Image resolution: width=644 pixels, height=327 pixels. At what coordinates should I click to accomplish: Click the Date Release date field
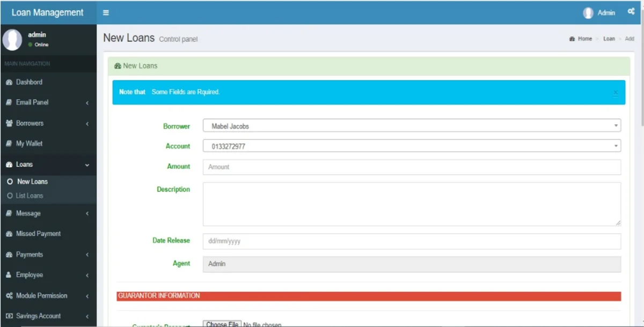pyautogui.click(x=412, y=241)
